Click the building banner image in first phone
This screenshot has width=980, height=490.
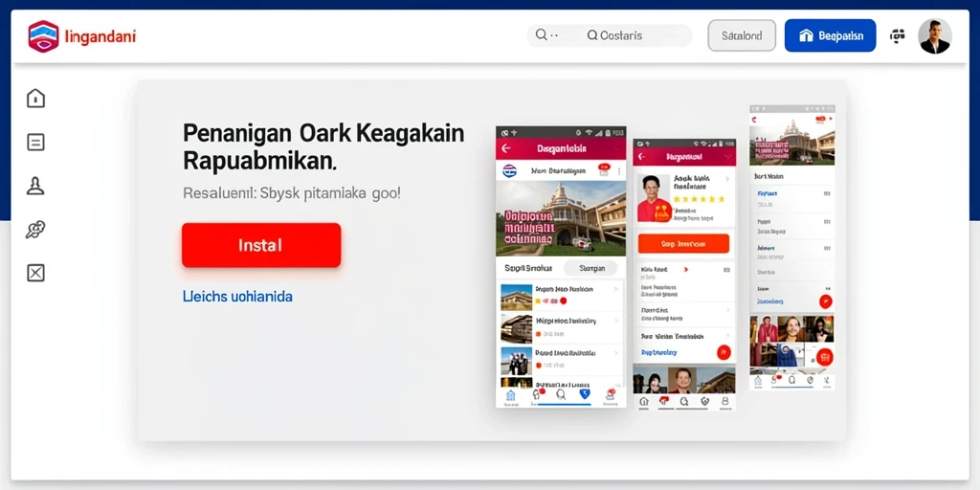(x=561, y=219)
